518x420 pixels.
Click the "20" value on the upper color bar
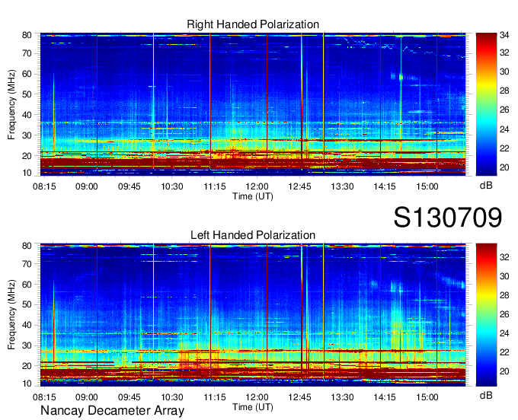pos(504,167)
